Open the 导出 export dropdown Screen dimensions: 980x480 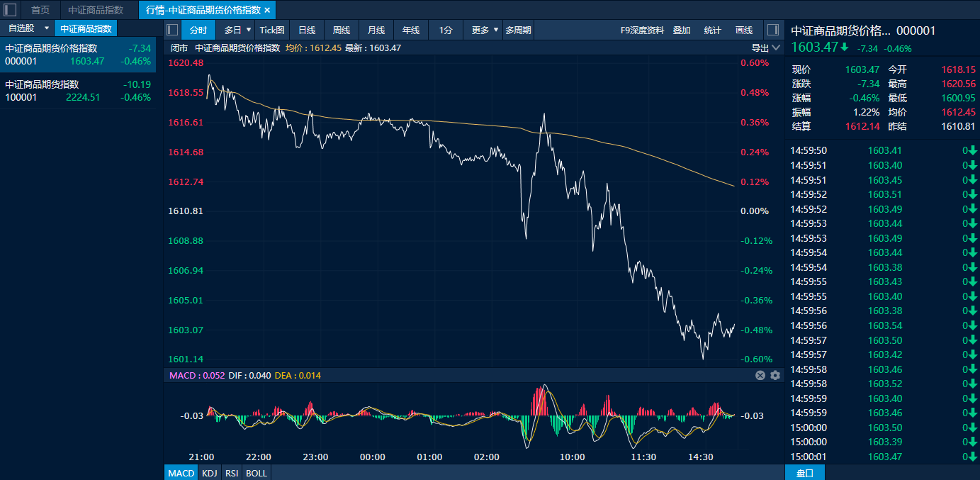766,48
